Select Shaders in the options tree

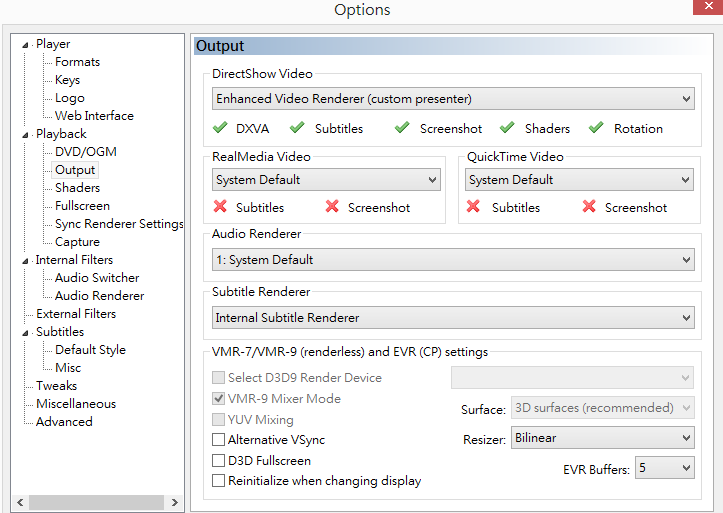[x=77, y=188]
